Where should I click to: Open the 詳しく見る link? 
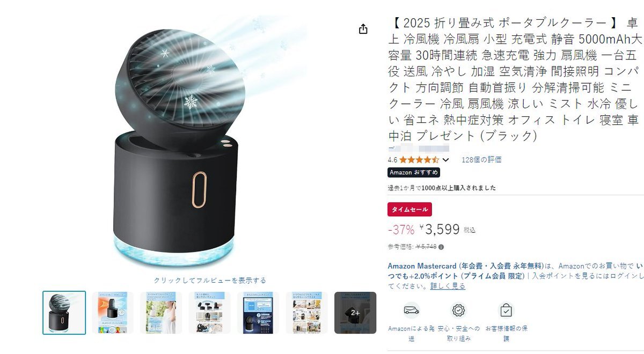(448, 286)
